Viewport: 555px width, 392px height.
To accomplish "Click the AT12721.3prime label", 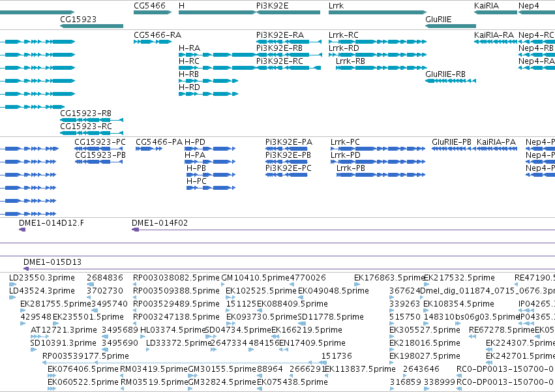I will [64, 329].
